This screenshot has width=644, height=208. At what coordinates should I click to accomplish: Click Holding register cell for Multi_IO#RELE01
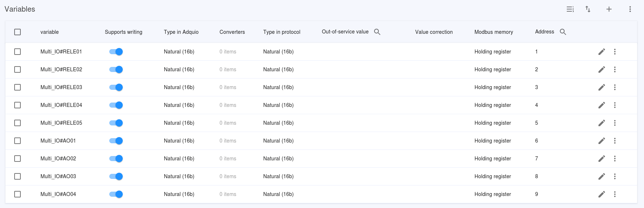[492, 52]
